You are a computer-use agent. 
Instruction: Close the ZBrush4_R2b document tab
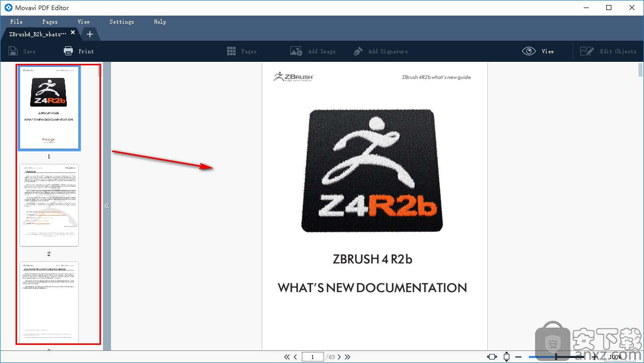click(x=73, y=33)
